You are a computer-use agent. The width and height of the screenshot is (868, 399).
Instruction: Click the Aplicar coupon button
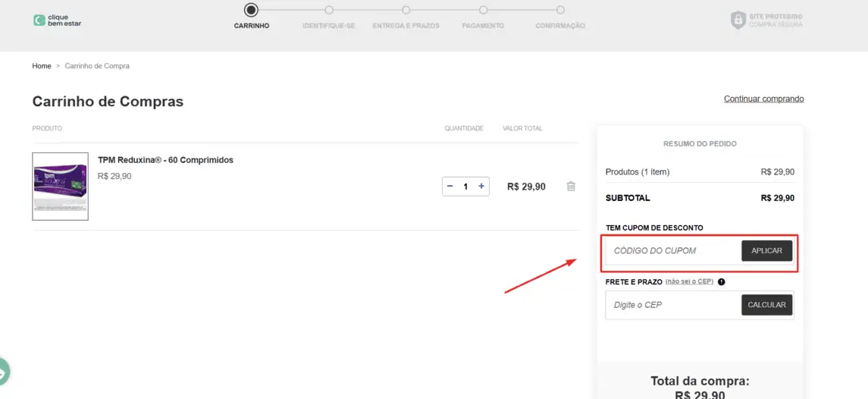point(766,250)
